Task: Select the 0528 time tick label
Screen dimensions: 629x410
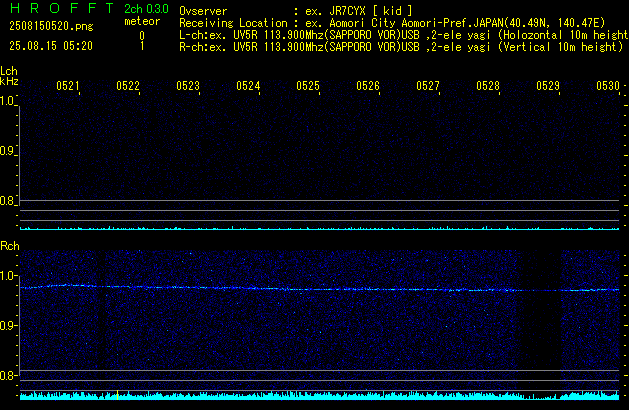Action: point(488,86)
